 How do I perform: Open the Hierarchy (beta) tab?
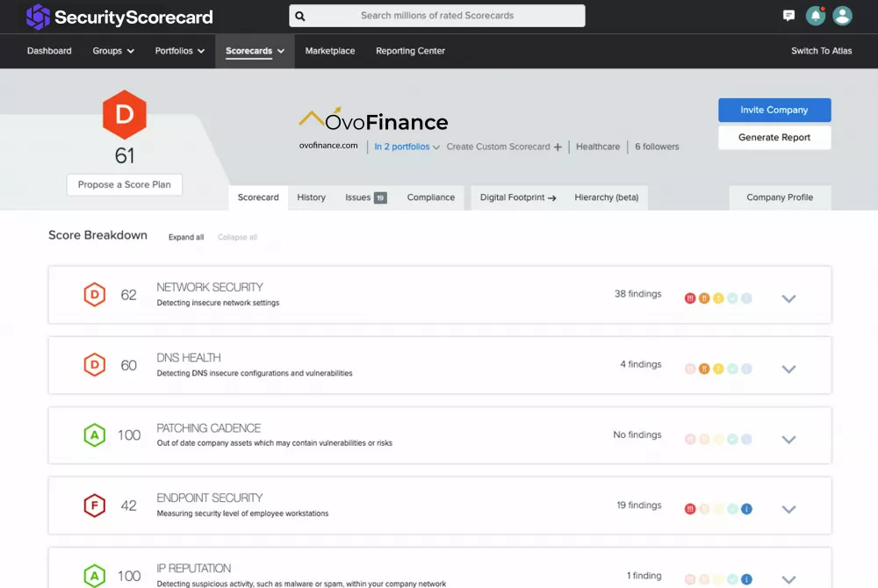[x=607, y=197]
